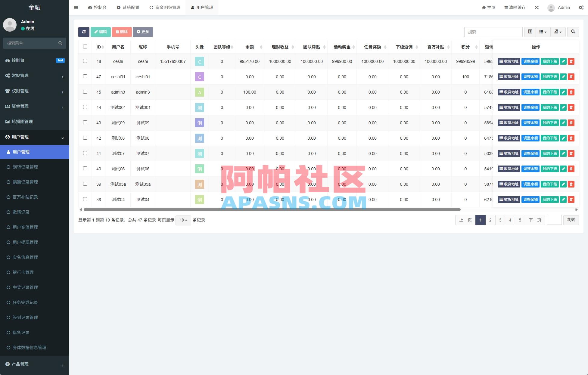The image size is (588, 375).
Task: Click the magnifier search icon near search box
Action: point(573,32)
